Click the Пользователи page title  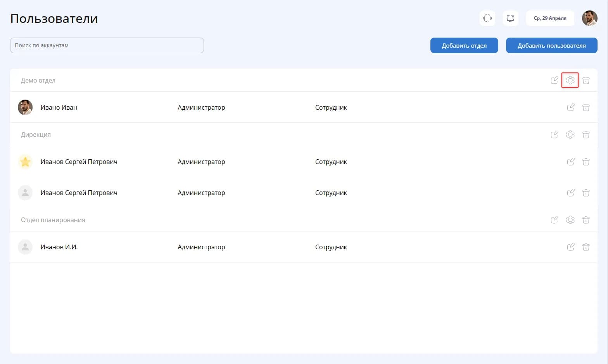(54, 19)
